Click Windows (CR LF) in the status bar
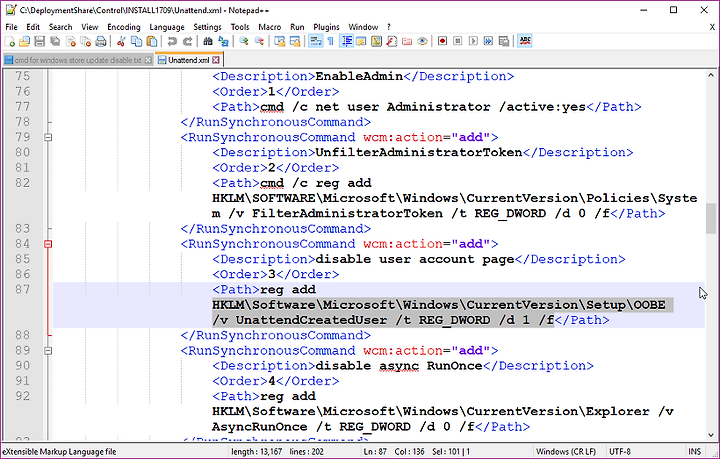The image size is (720, 459). click(x=566, y=452)
